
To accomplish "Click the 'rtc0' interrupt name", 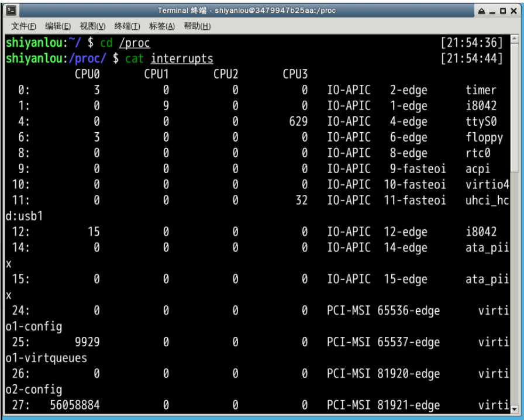I will tap(478, 153).
